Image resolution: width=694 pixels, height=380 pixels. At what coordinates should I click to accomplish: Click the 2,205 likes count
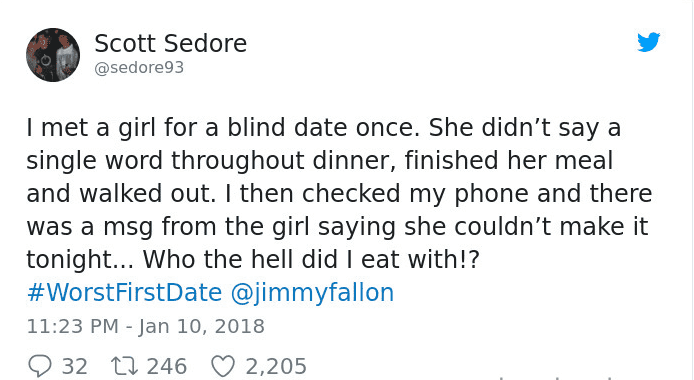coord(276,367)
